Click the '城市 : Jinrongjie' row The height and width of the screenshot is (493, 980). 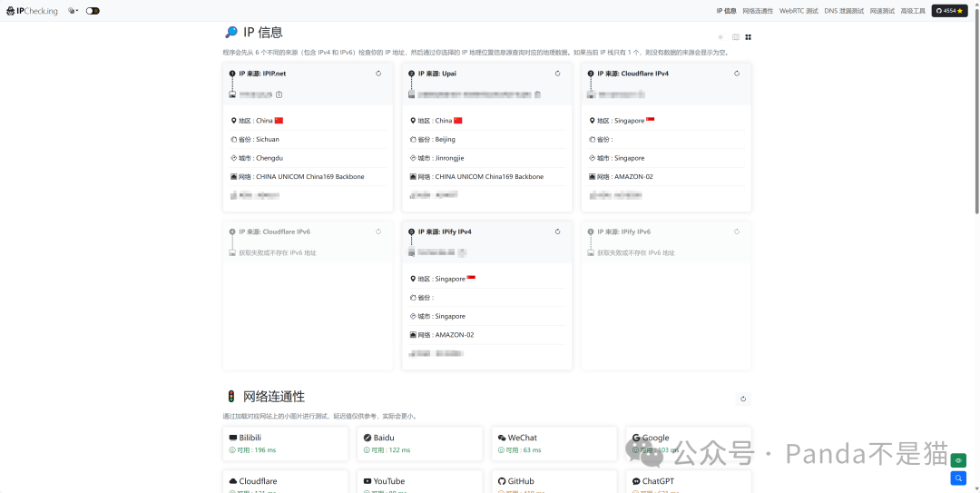[x=487, y=158]
